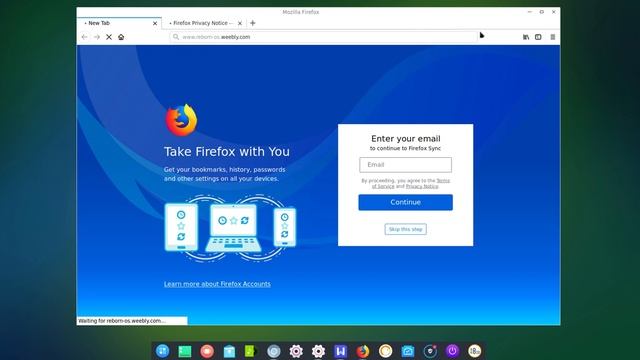This screenshot has width=640, height=360.
Task: Open the launcher icon in the dock
Action: pos(162,351)
